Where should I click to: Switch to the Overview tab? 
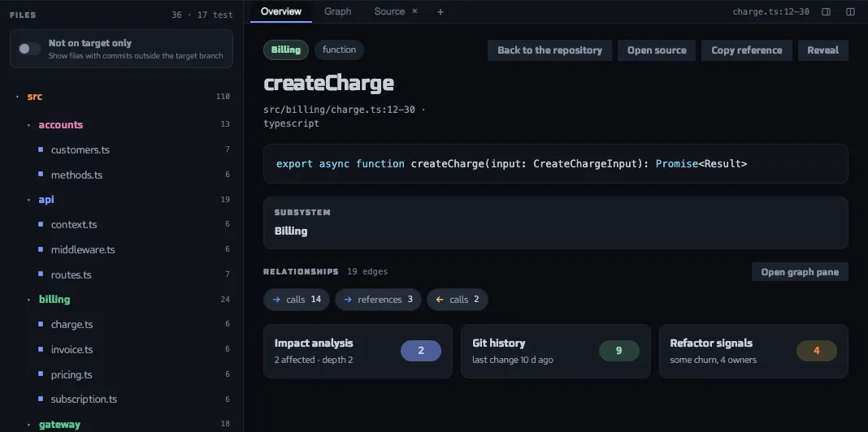[x=281, y=11]
